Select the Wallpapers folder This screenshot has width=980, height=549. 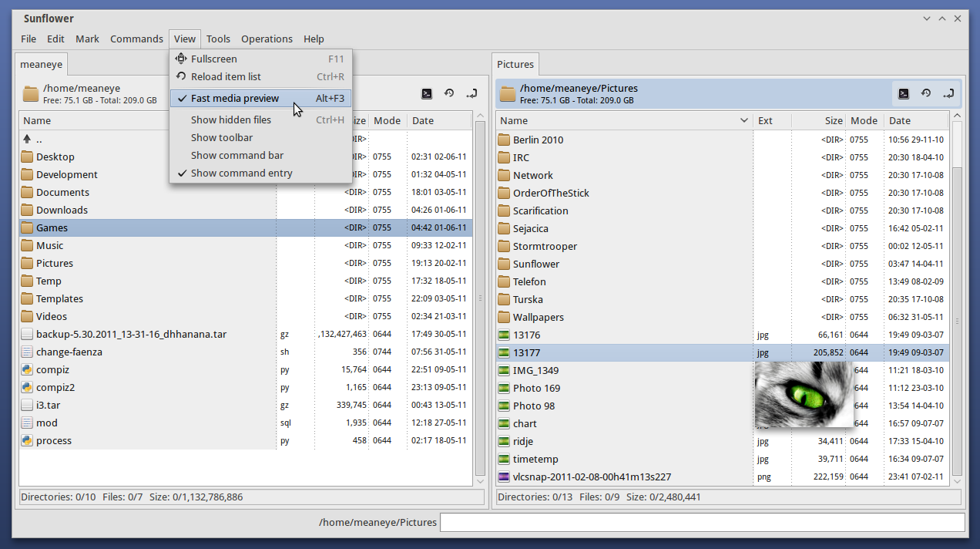coord(538,318)
